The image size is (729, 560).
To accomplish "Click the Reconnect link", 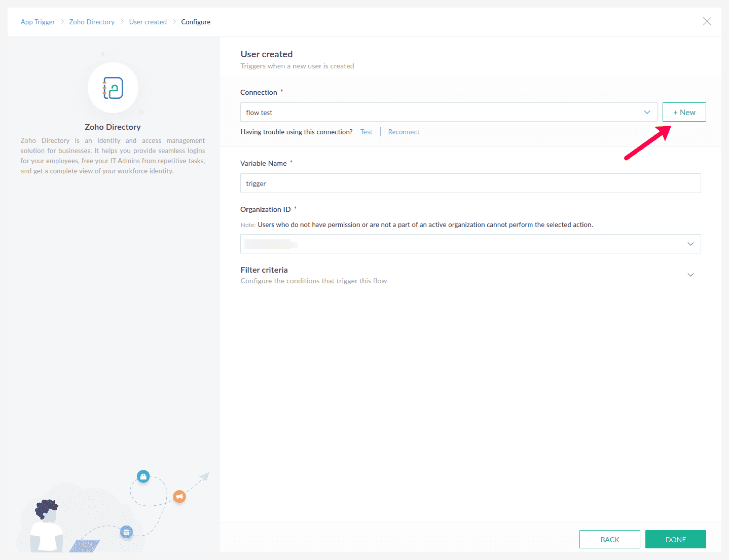I will tap(404, 132).
